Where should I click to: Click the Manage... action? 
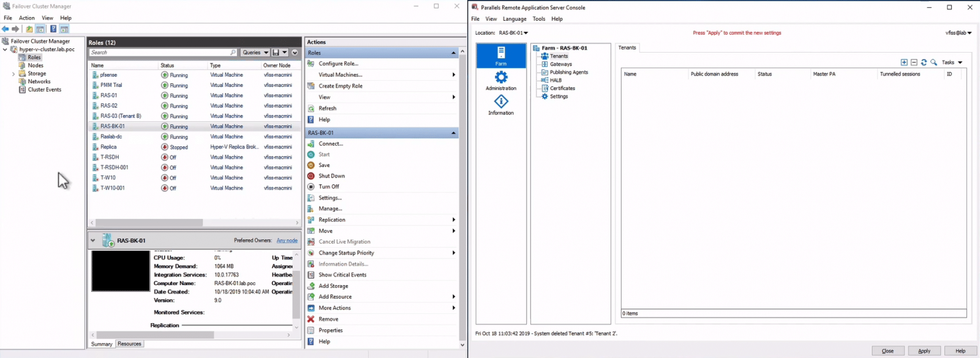(x=330, y=209)
